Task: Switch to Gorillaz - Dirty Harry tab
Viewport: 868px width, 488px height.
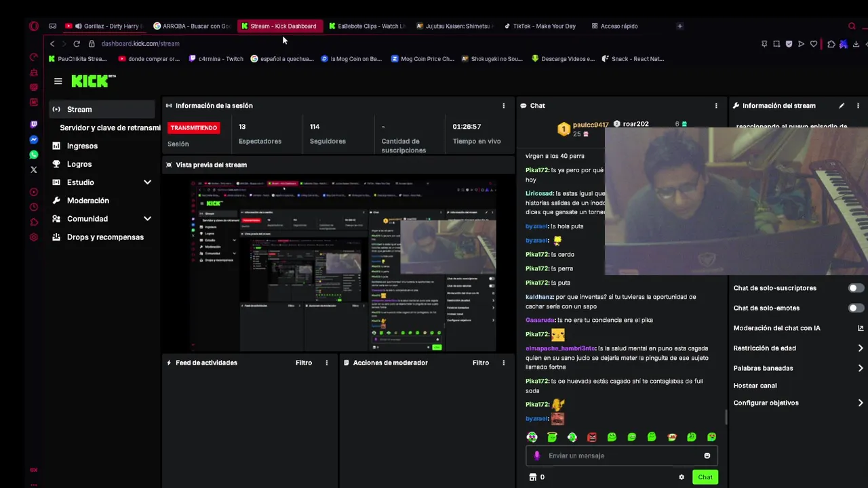Action: point(105,26)
